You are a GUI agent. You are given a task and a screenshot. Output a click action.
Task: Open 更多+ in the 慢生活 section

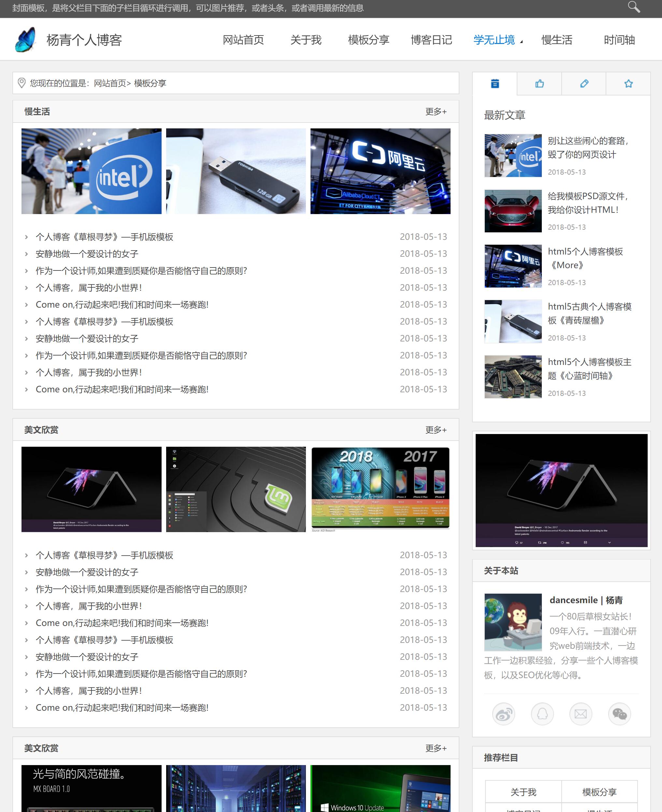[x=436, y=111]
